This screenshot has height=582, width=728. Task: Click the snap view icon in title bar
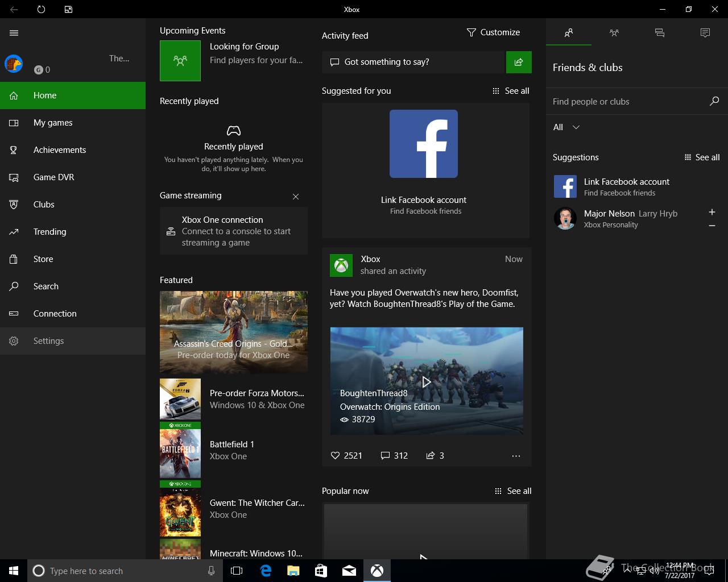click(68, 9)
